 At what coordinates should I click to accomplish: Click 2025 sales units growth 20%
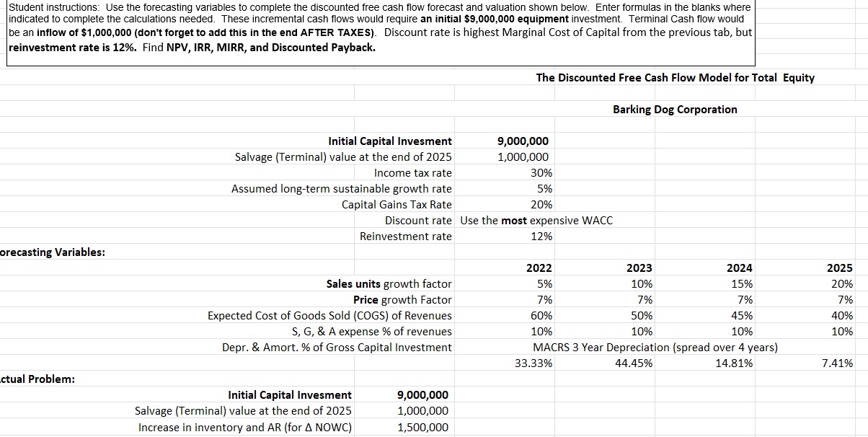[x=841, y=283]
